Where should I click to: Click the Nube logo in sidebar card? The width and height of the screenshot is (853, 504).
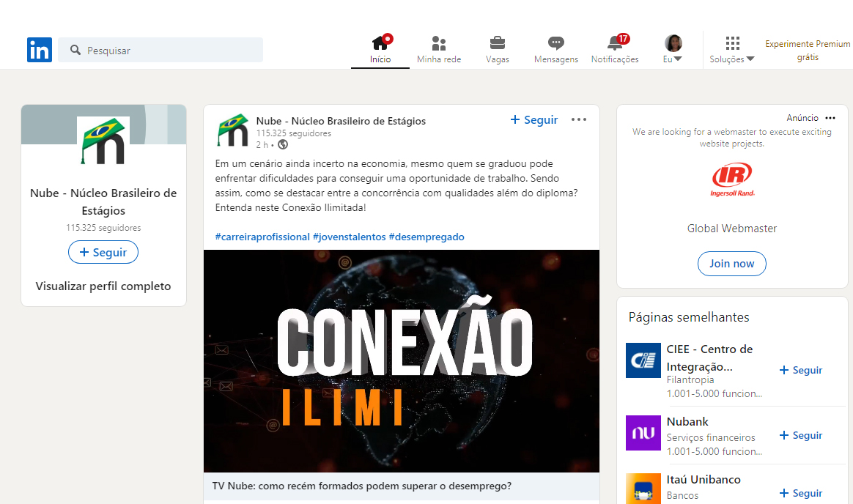pos(103,141)
